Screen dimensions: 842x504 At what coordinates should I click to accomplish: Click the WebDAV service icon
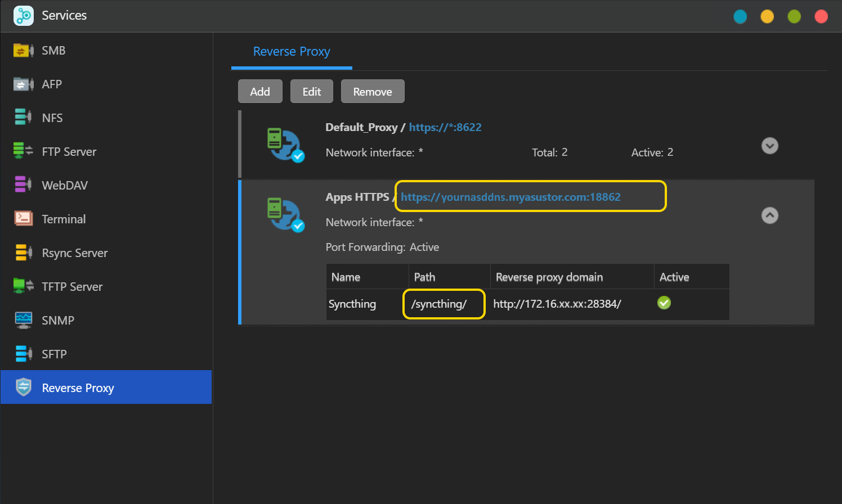pos(24,184)
